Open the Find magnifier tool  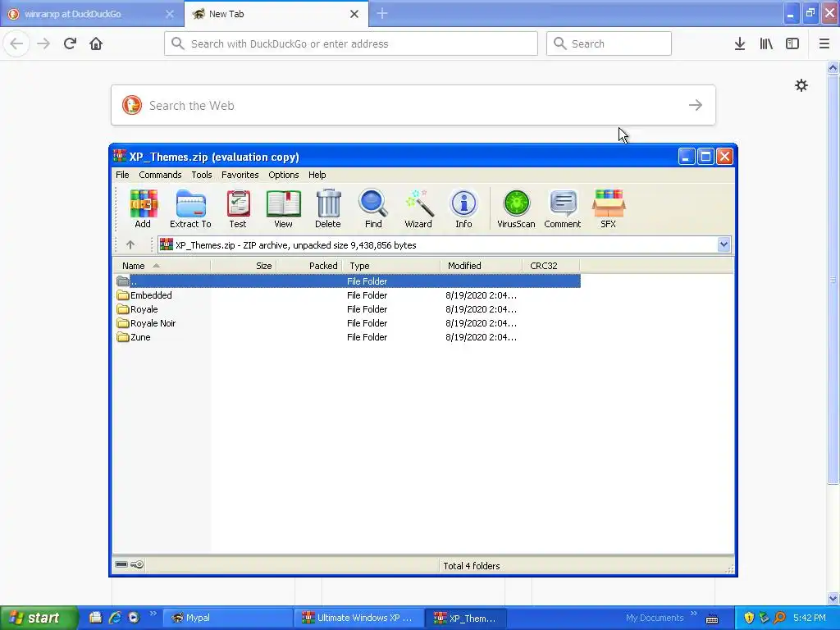(373, 208)
